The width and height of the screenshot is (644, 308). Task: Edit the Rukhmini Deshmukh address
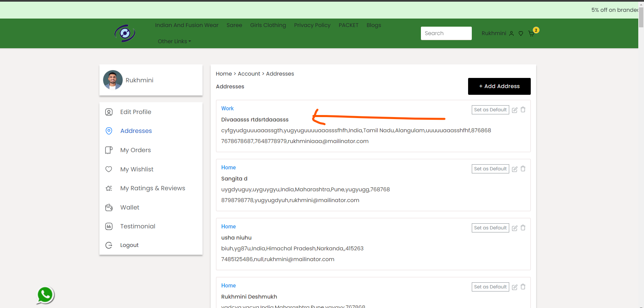515,287
